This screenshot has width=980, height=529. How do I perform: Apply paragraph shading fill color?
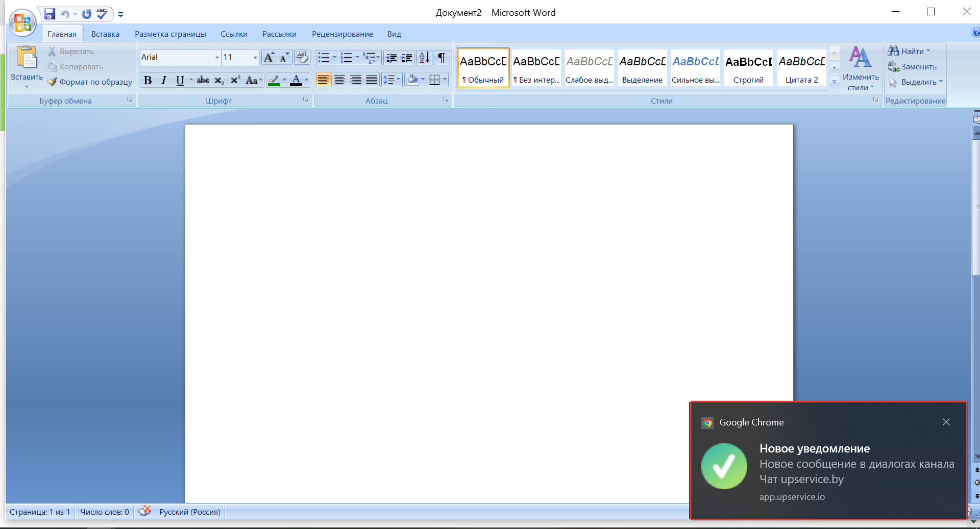coord(412,80)
